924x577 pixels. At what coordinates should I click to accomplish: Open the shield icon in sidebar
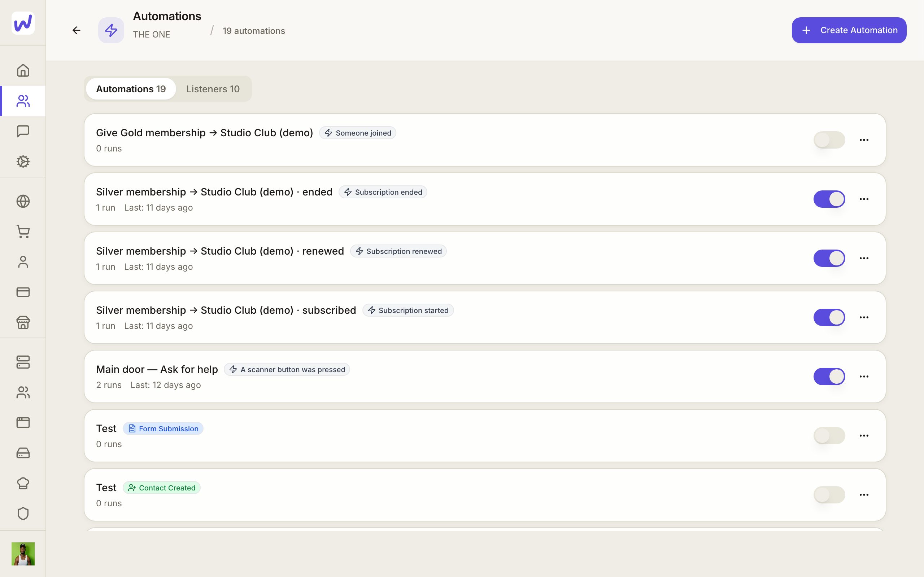[x=23, y=514]
